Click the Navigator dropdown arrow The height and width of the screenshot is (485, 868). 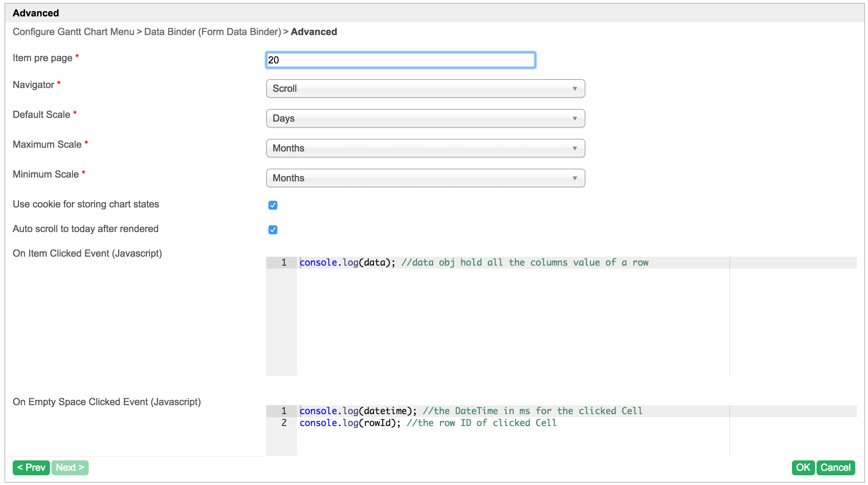(575, 89)
